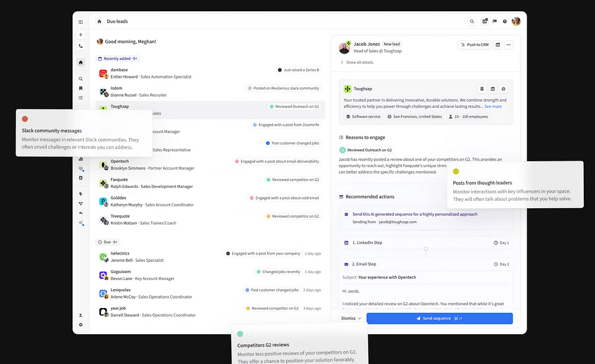
Task: Open the dambase Esther Howard lead
Action: [210, 73]
